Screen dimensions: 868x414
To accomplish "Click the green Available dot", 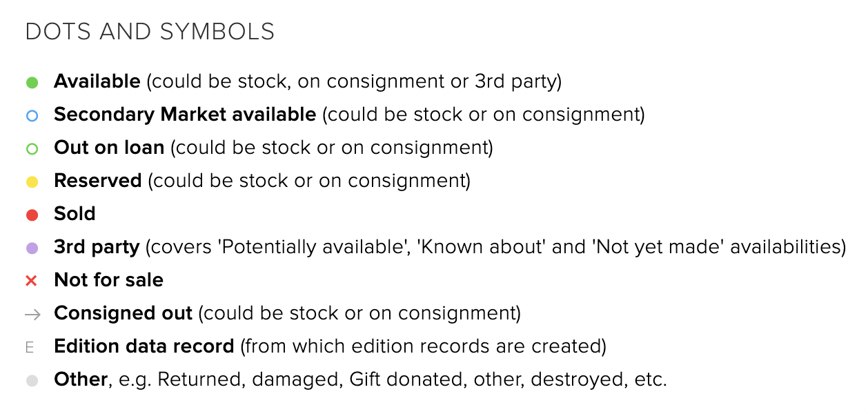I will pyautogui.click(x=32, y=83).
